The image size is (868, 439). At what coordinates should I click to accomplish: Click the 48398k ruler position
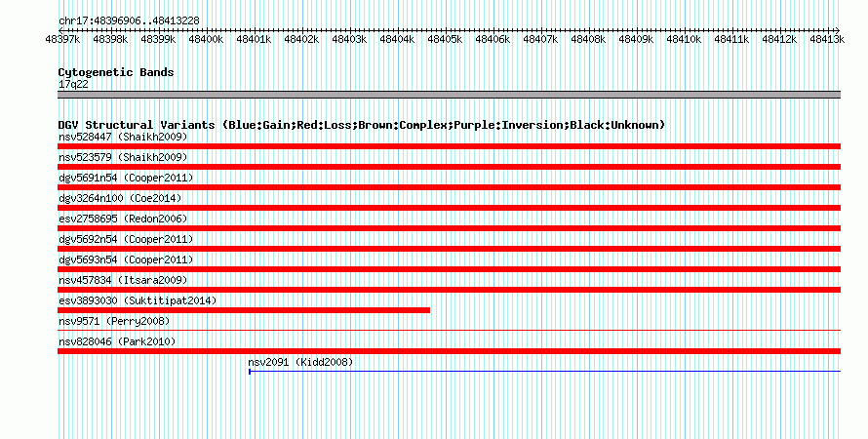click(x=110, y=39)
